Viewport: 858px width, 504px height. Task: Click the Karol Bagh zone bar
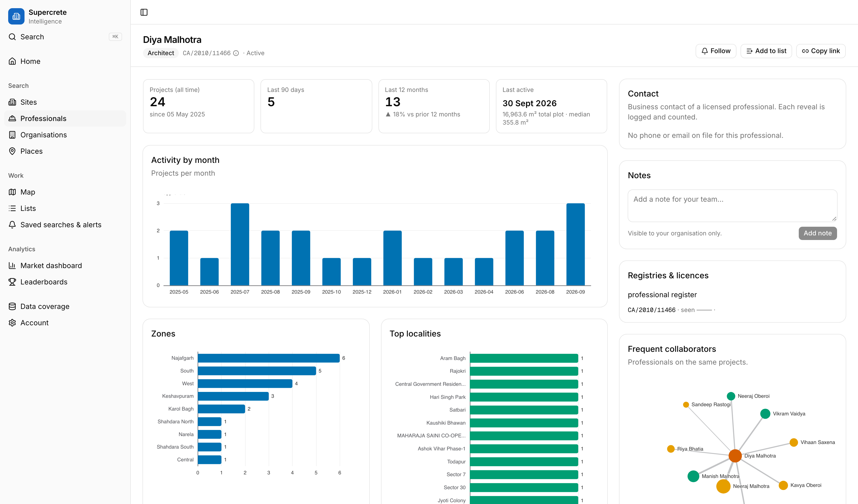[221, 409]
